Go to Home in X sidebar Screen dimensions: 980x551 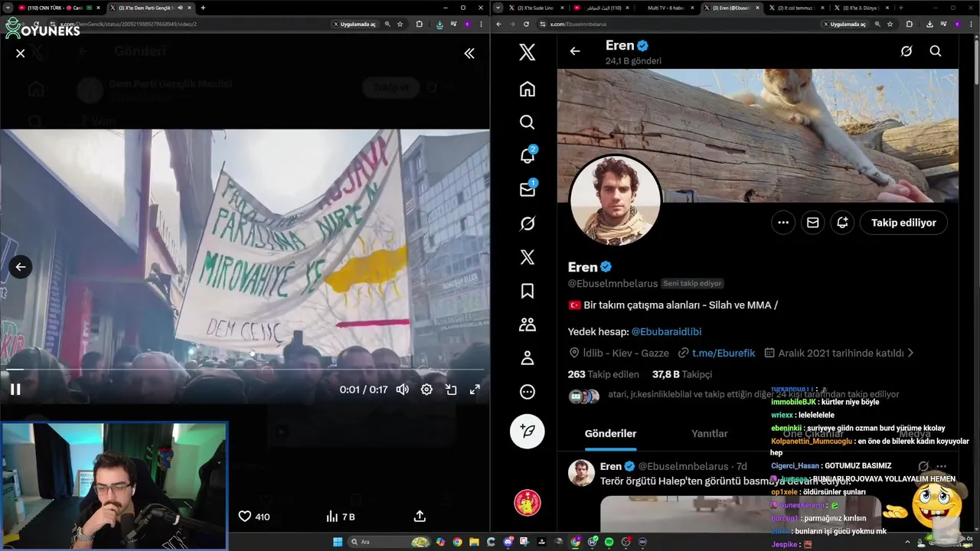(528, 90)
